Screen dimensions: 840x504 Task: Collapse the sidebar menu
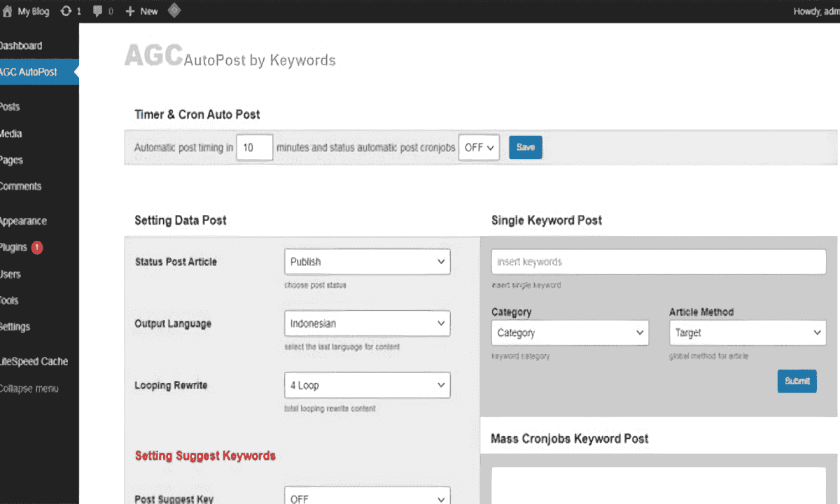pyautogui.click(x=29, y=388)
